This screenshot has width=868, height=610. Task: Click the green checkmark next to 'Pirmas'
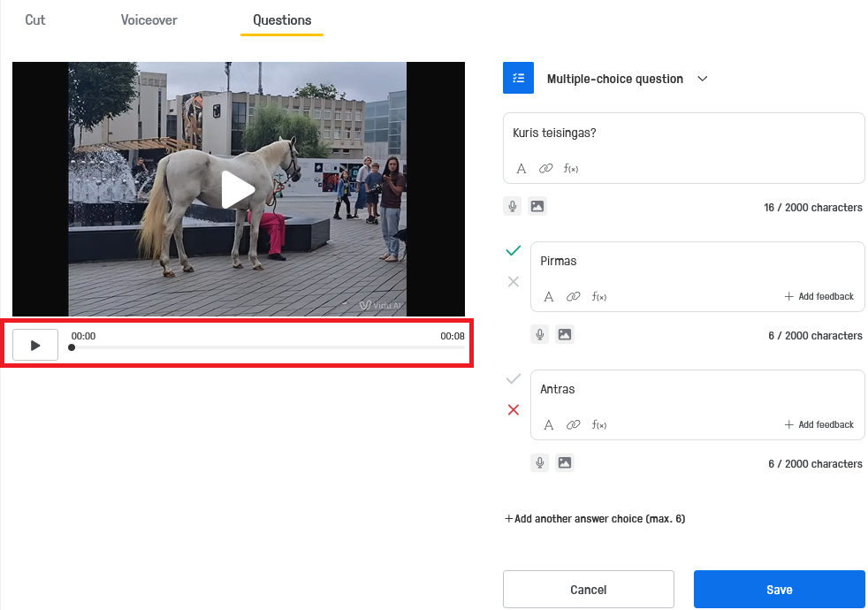pyautogui.click(x=513, y=251)
